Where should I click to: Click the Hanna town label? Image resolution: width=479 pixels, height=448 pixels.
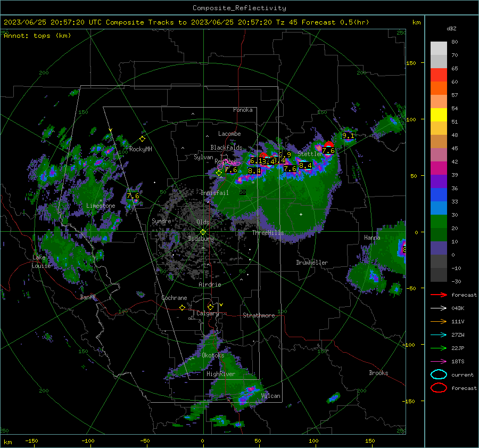pos(372,238)
